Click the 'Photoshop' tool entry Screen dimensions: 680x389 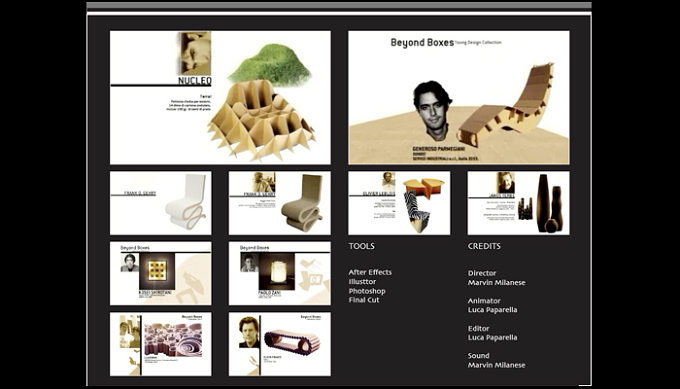[367, 291]
